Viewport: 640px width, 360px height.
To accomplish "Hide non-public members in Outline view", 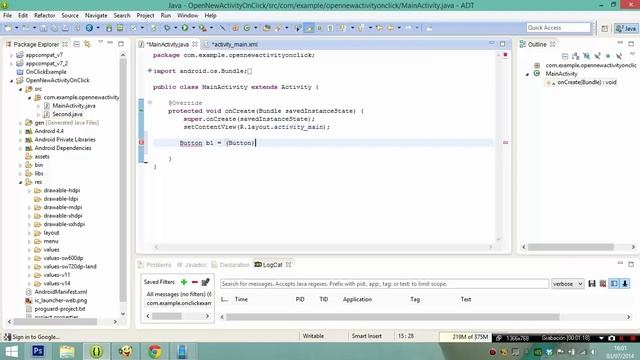I will 608,56.
